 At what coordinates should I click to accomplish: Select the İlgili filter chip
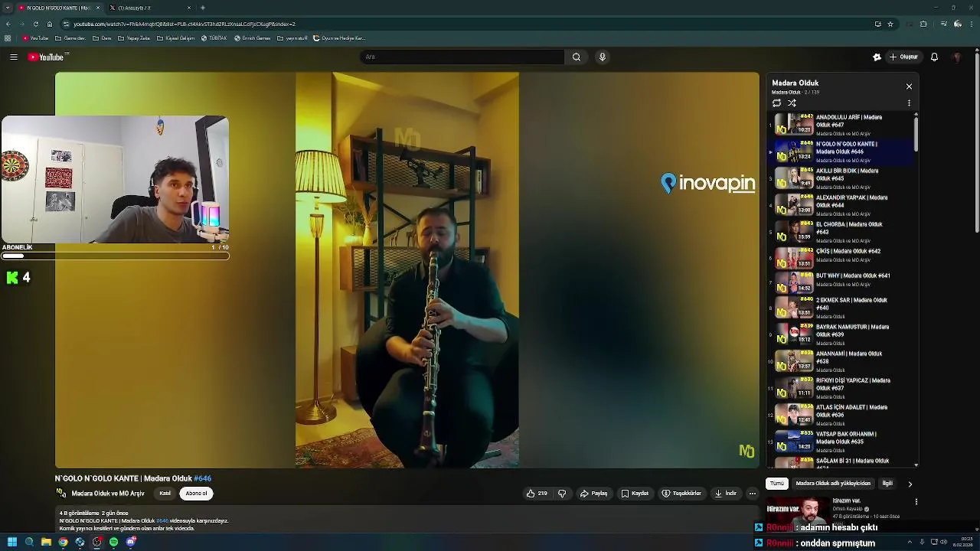(x=887, y=484)
